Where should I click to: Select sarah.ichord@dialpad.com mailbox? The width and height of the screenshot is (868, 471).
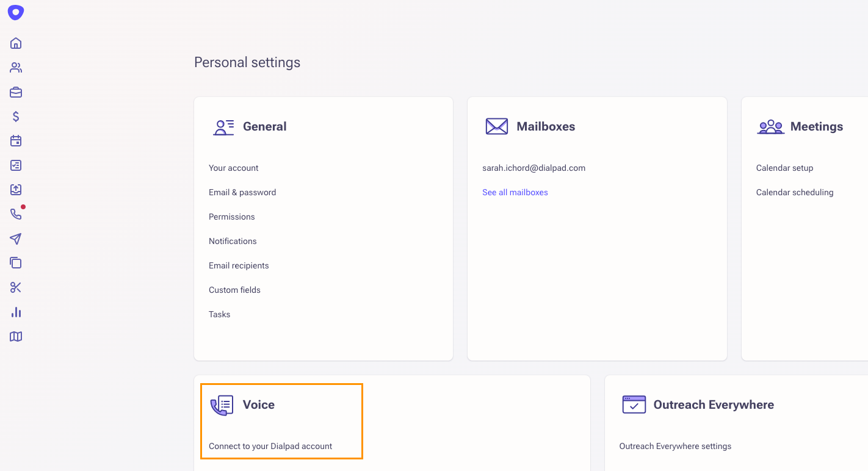point(534,168)
